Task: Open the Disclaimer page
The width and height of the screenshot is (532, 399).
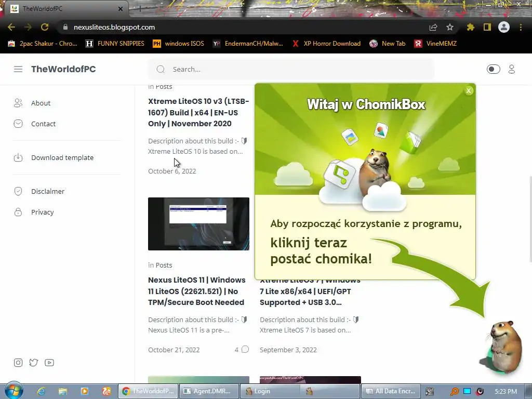Action: coord(48,191)
